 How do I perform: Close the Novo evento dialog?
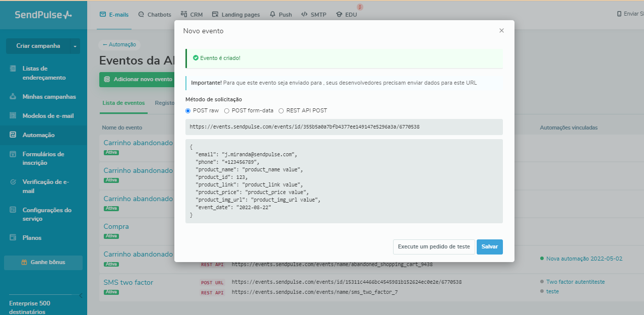(501, 31)
